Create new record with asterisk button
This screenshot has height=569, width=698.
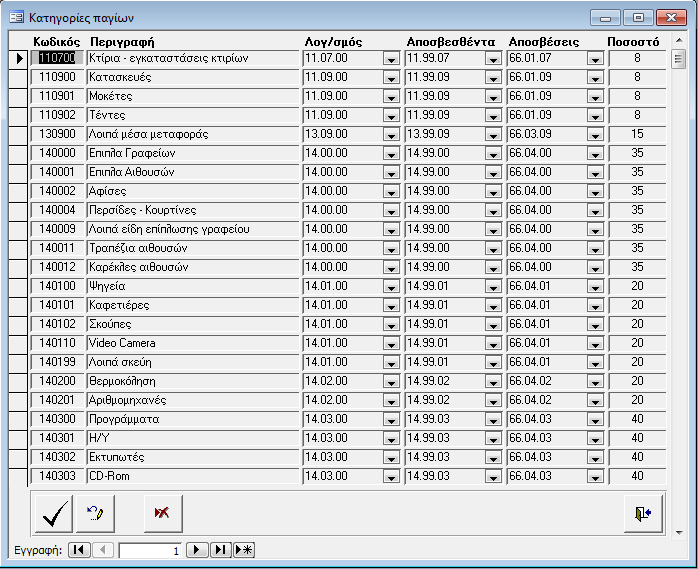pos(243,550)
